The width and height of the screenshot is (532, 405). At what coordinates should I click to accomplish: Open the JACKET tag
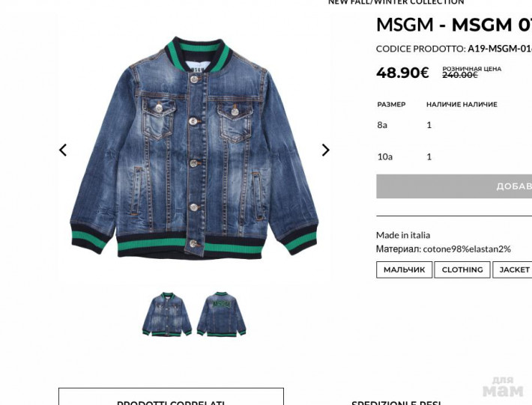(x=513, y=270)
